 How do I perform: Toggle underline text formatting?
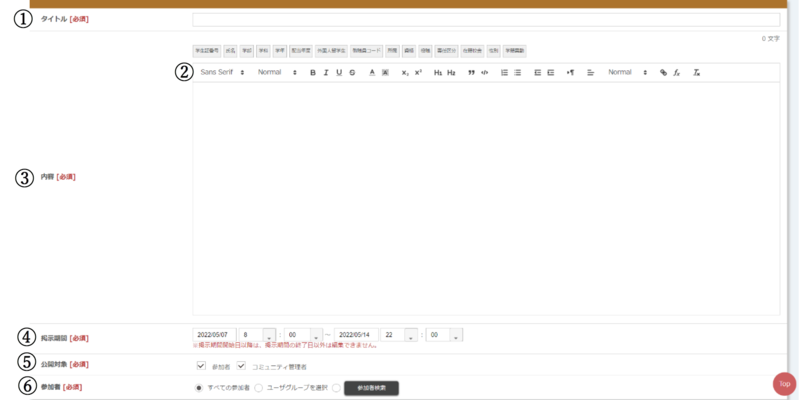[339, 73]
